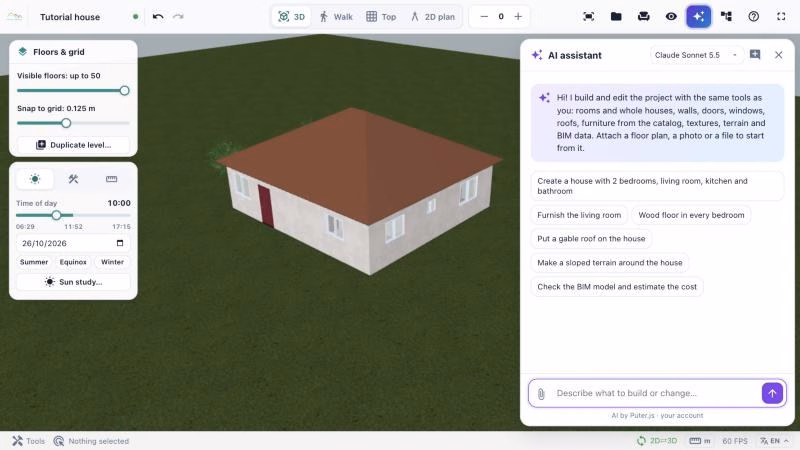Select the construction tools tab
Viewport: 800px width, 450px height.
[x=73, y=179]
